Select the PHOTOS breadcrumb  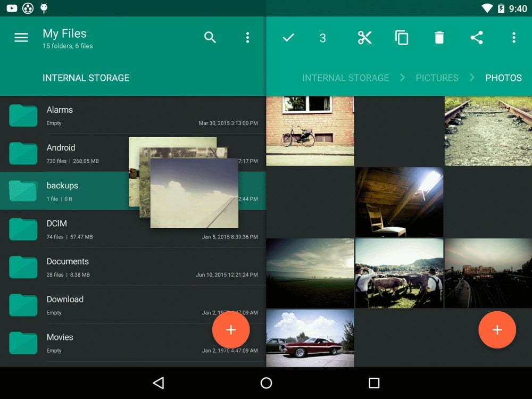coord(503,78)
